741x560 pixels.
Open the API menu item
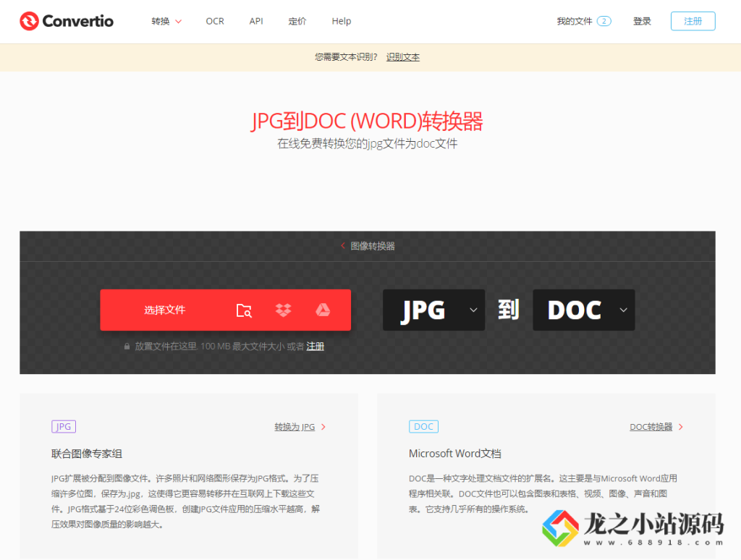coord(256,21)
